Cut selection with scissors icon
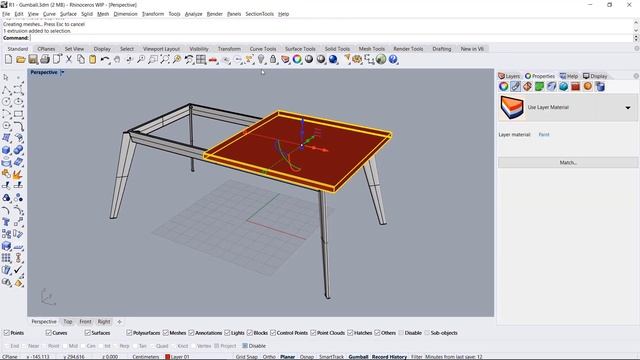Screen dimensions: 640x360 [x=69, y=60]
